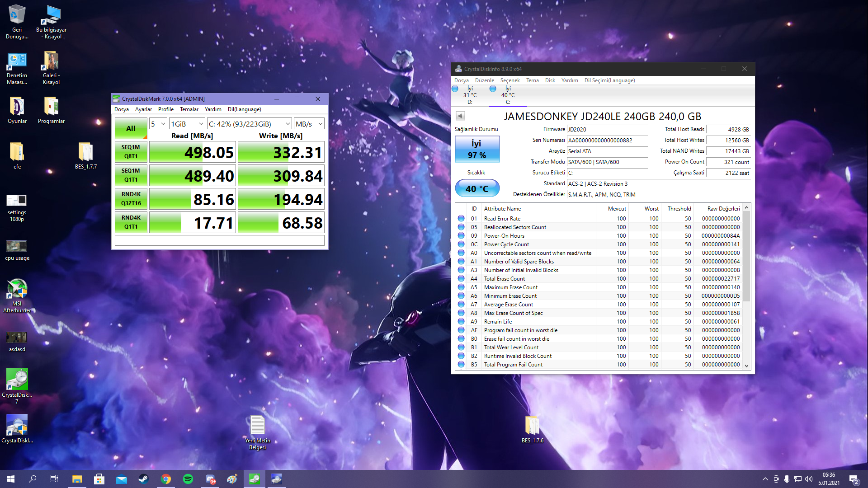The width and height of the screenshot is (868, 488).
Task: Open the BES_1.7.7 folder icon
Action: coord(86,155)
